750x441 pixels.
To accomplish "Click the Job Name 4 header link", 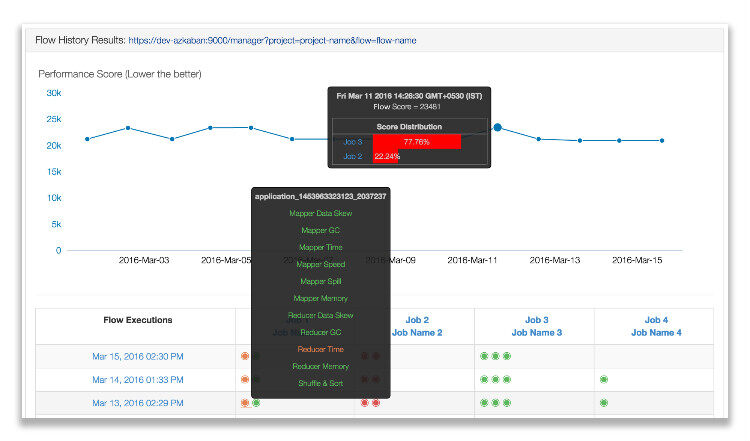I will click(x=656, y=332).
